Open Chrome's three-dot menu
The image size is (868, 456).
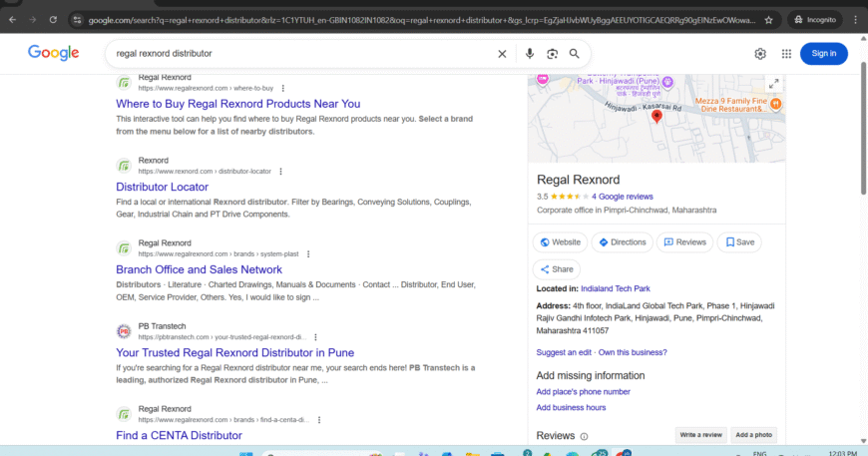pos(855,19)
